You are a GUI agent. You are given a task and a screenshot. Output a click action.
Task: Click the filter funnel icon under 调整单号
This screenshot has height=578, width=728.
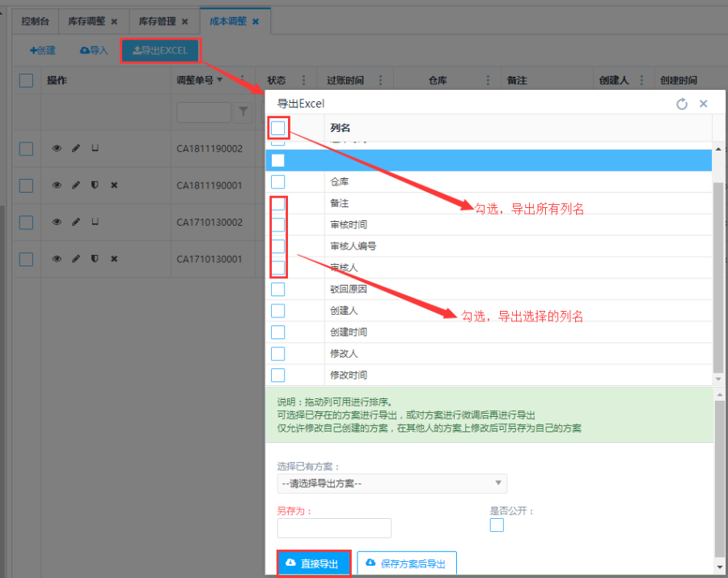coord(242,113)
